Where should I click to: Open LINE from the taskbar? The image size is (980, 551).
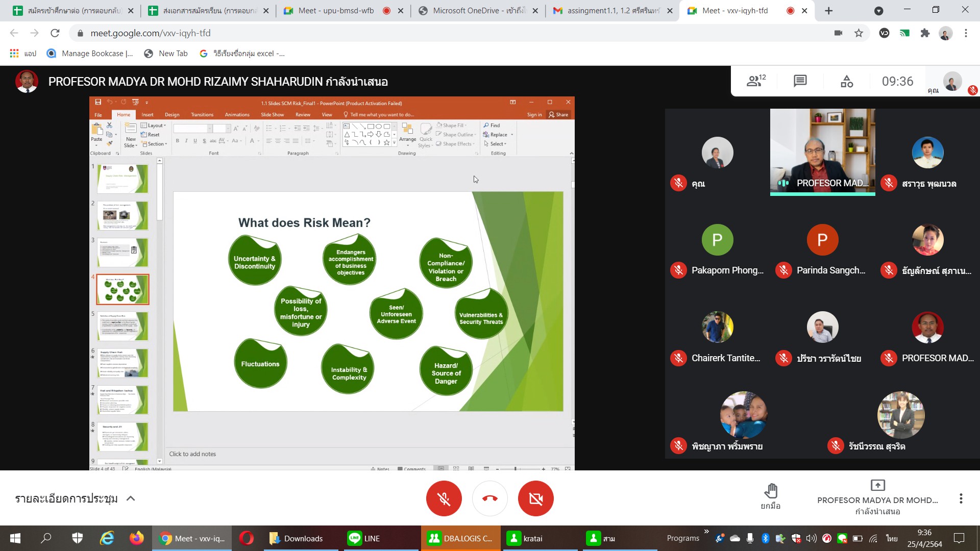363,538
